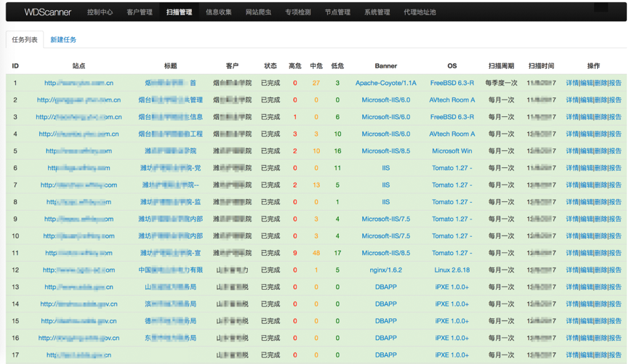The image size is (629, 364).
Task: Click Apache-Coyote/1.1A banner link
Action: click(386, 83)
